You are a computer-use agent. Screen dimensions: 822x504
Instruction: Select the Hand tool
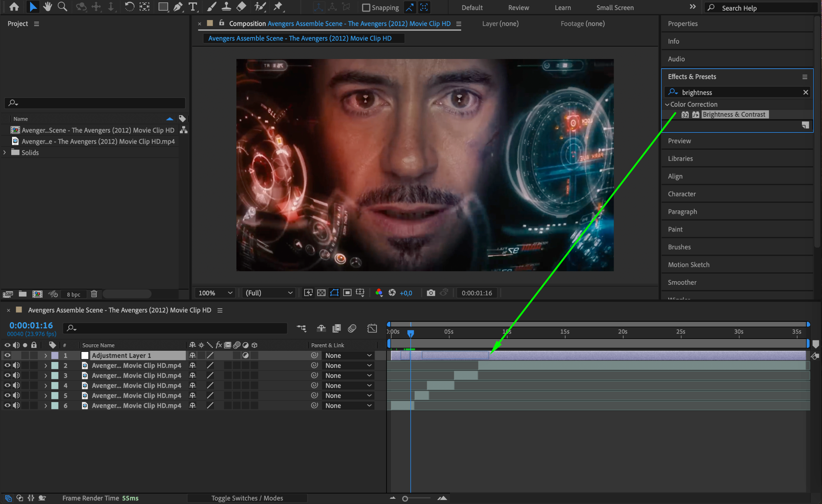point(47,7)
